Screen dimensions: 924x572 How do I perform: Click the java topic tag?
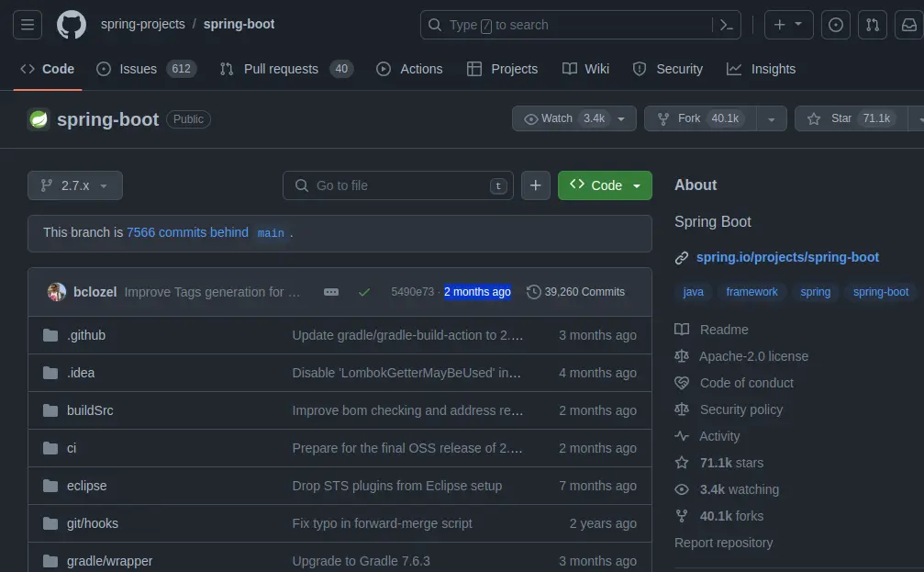(x=693, y=292)
